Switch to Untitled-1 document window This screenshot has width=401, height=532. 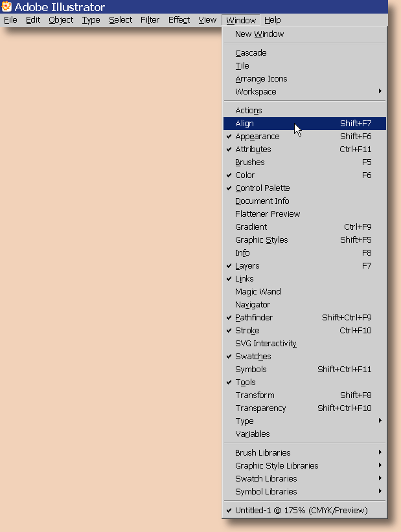coord(301,511)
